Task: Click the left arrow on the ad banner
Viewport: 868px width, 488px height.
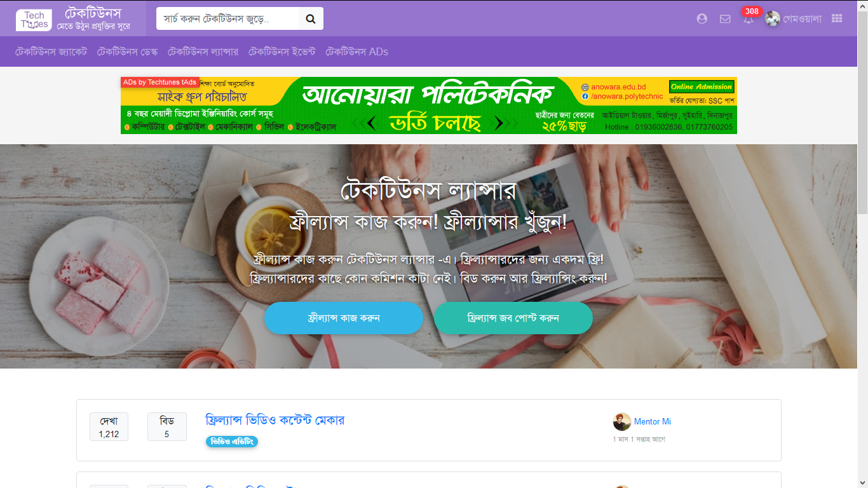Action: pyautogui.click(x=372, y=123)
